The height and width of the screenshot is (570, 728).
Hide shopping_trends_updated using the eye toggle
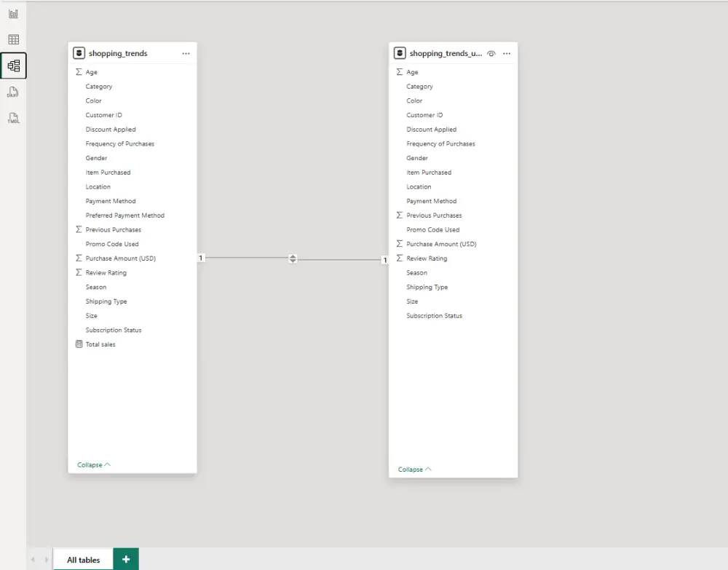(492, 53)
